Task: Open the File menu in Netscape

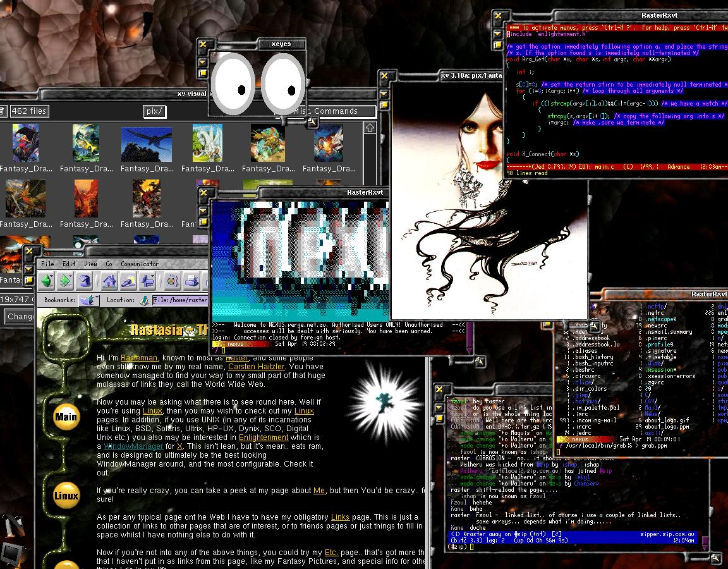Action: (x=47, y=264)
